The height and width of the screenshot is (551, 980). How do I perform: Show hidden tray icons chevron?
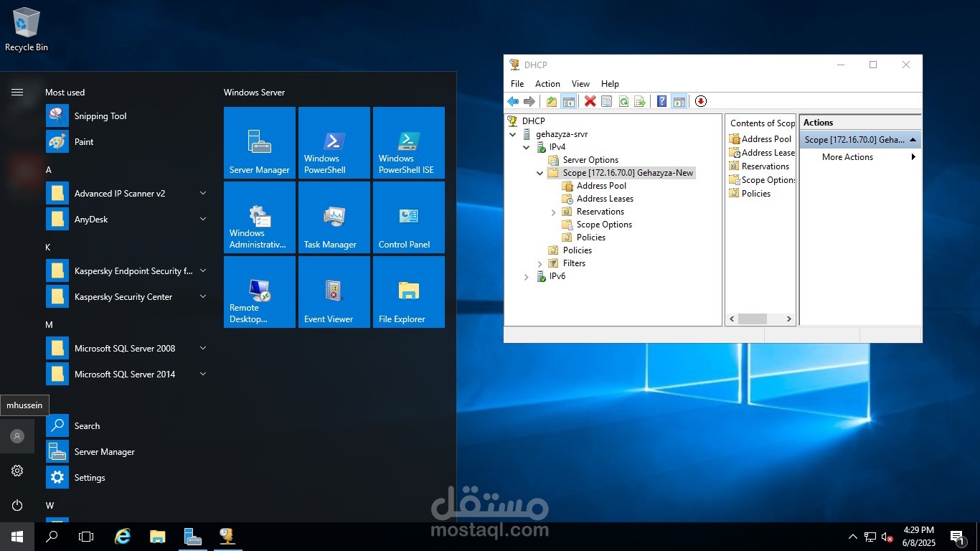[x=852, y=537]
